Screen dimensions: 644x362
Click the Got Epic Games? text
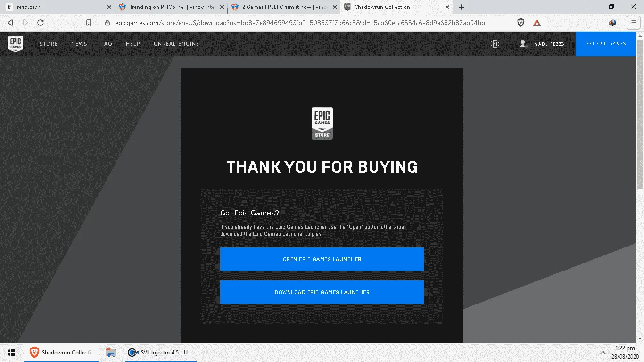click(x=249, y=213)
